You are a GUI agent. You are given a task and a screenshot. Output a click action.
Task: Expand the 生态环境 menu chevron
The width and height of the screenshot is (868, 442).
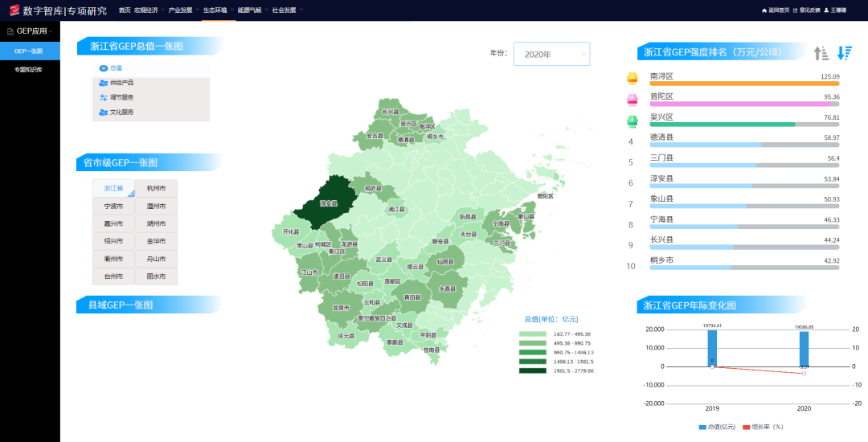coord(232,10)
